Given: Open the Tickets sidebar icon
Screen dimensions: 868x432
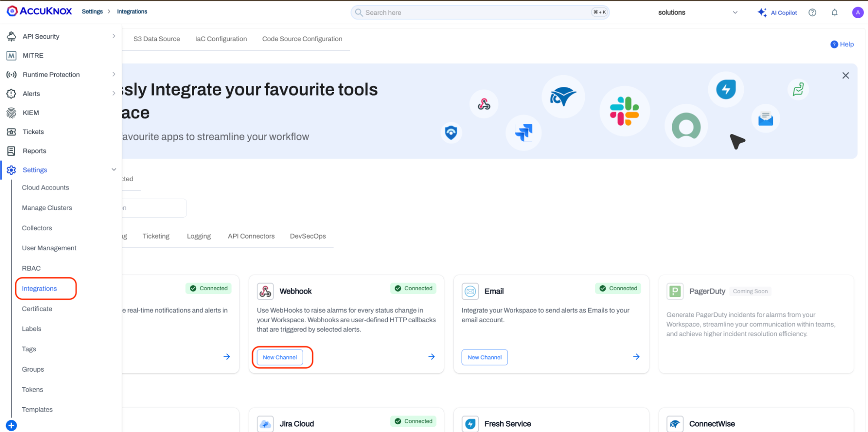Looking at the screenshot, I should [x=11, y=132].
